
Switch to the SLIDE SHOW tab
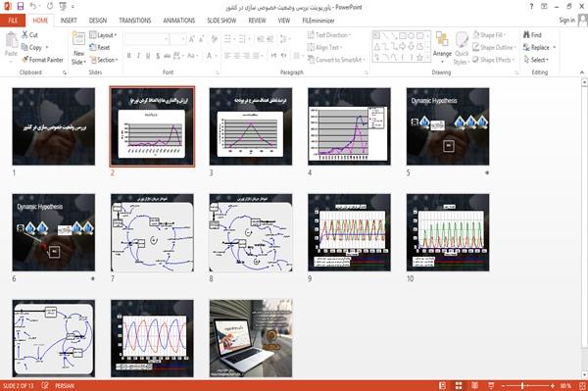[x=221, y=21]
